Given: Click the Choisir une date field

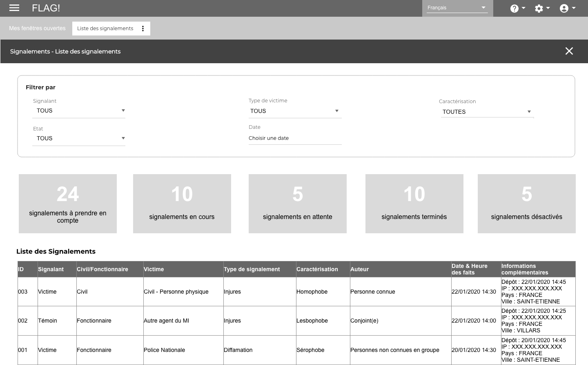Looking at the screenshot, I should click(x=295, y=138).
